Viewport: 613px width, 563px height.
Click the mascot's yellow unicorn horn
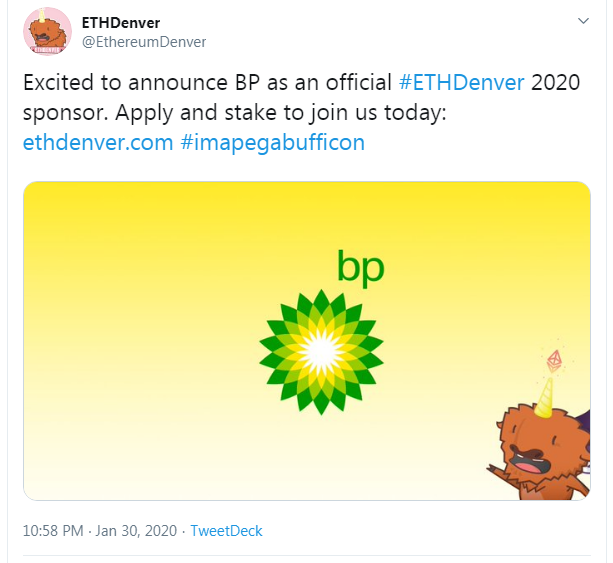point(548,397)
